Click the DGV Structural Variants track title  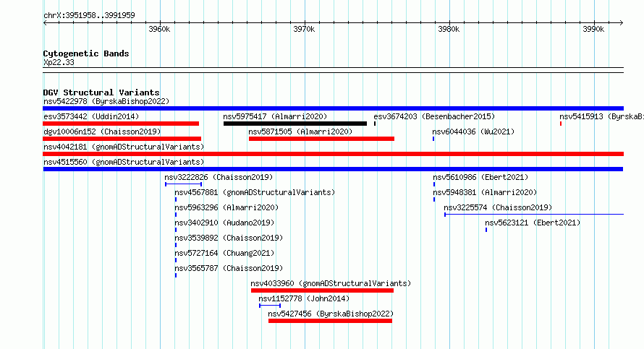(101, 92)
